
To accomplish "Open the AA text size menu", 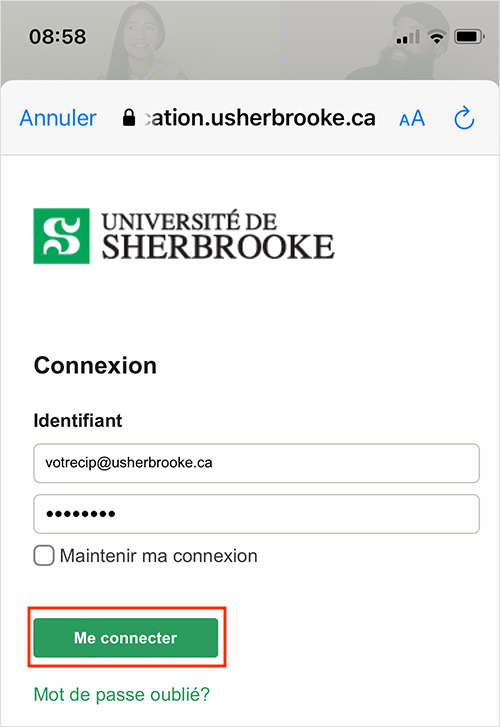I will tap(412, 118).
